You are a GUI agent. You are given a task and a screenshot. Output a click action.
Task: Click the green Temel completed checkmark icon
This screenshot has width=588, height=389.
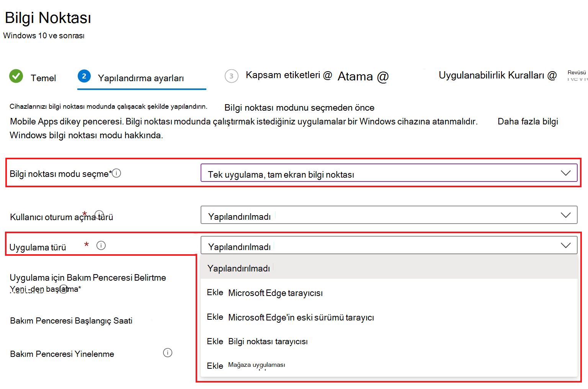16,76
